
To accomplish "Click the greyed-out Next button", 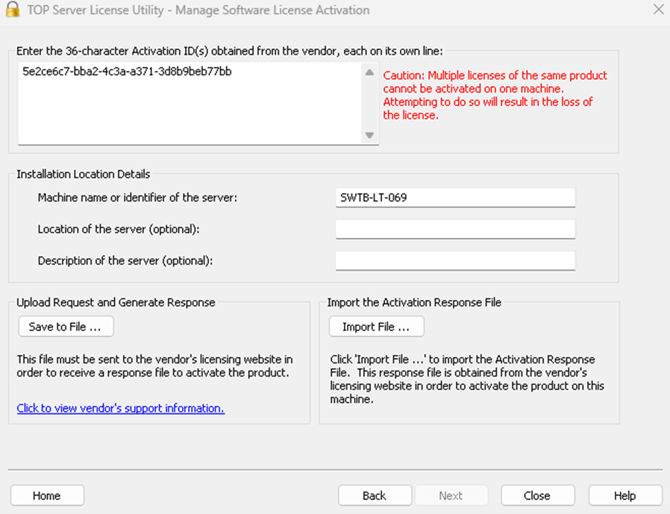I will (450, 495).
